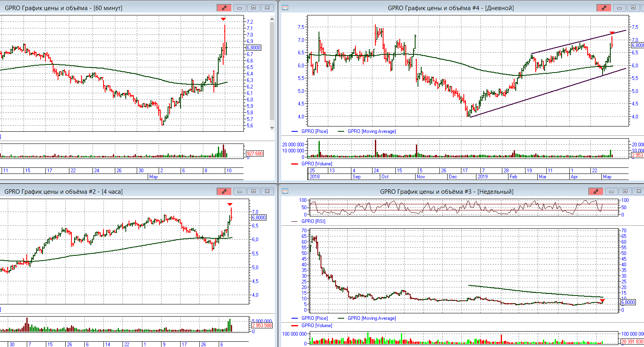Toggle chain link icon in 4-hour chart window
644x347 pixels.
224,191
